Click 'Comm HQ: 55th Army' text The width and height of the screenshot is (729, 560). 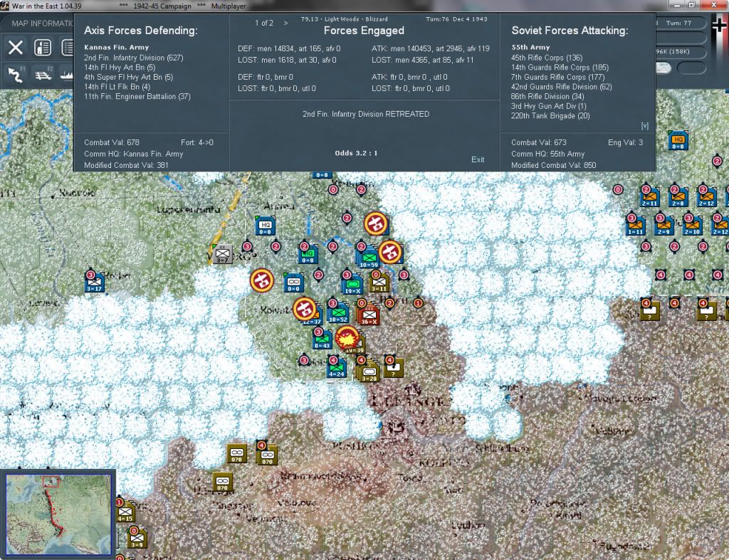coord(547,154)
